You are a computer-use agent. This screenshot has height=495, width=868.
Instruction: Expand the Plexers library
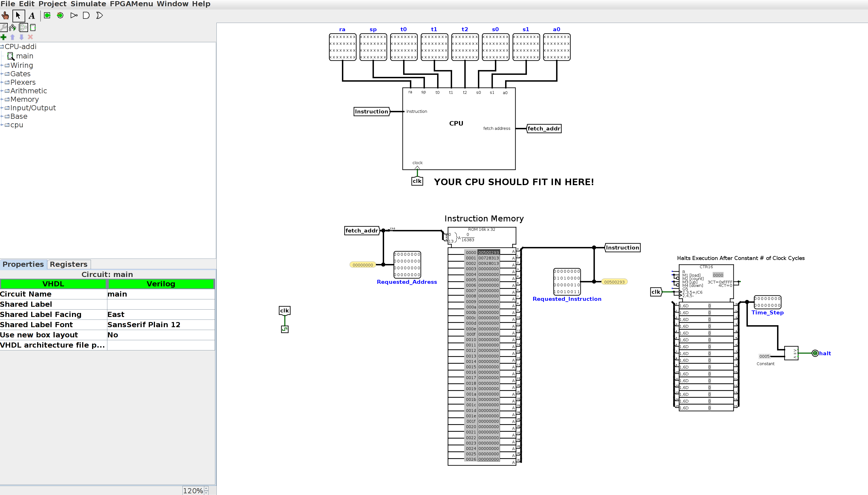(2, 82)
